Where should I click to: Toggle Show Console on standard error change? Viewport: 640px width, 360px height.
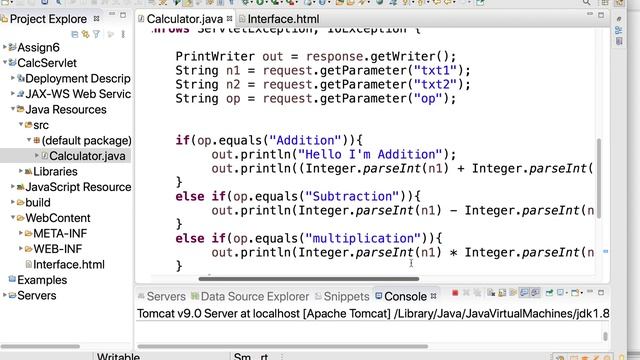point(535,293)
